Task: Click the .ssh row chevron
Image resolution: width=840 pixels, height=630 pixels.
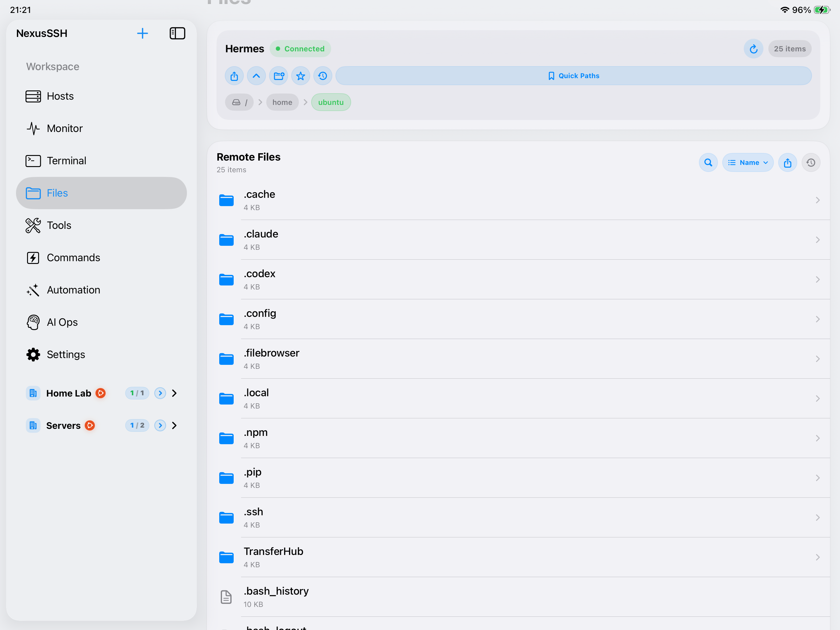Action: pos(818,517)
